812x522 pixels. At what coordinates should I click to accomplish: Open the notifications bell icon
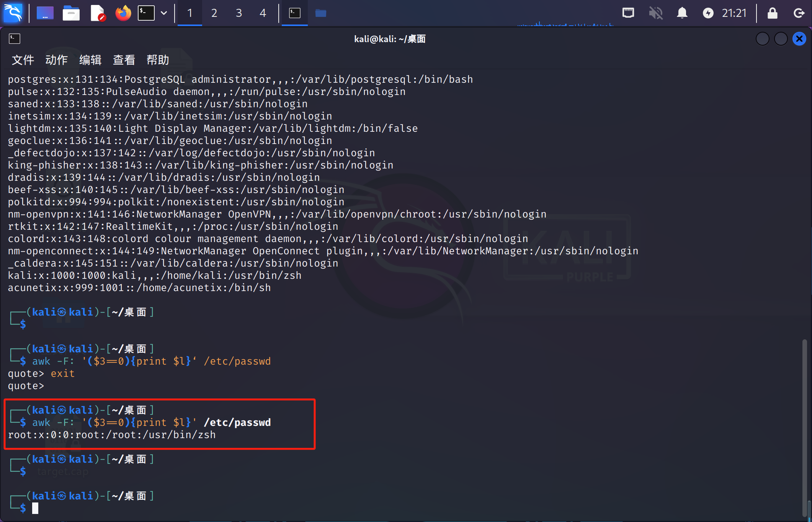(682, 13)
